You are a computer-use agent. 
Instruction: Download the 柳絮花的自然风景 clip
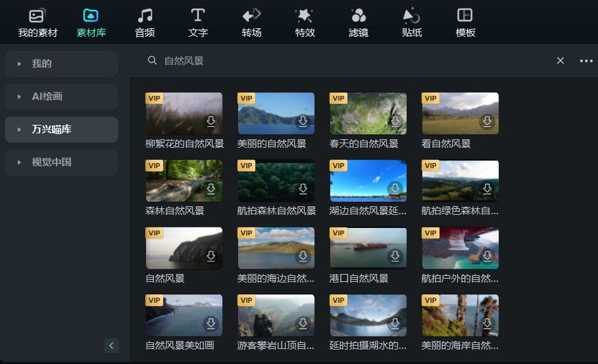click(x=211, y=122)
